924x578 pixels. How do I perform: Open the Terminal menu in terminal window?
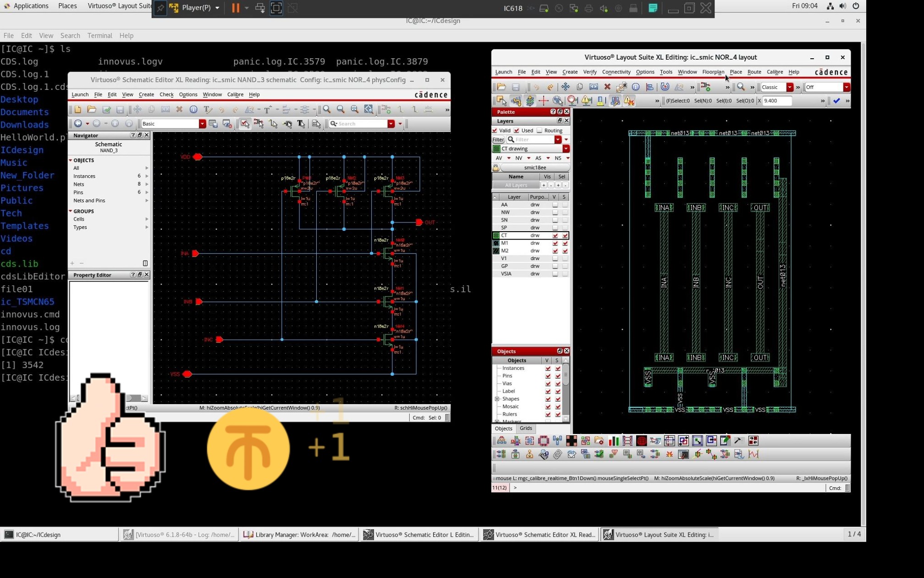(x=99, y=36)
